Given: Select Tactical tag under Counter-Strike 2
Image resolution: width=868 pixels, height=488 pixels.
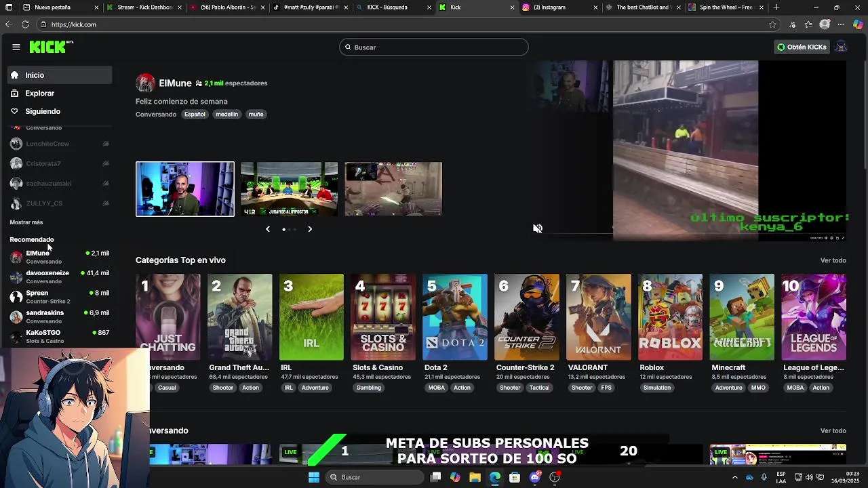Looking at the screenshot, I should point(539,388).
